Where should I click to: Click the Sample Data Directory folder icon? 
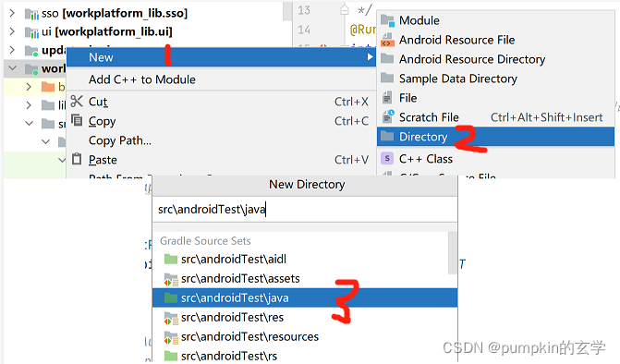click(x=387, y=78)
